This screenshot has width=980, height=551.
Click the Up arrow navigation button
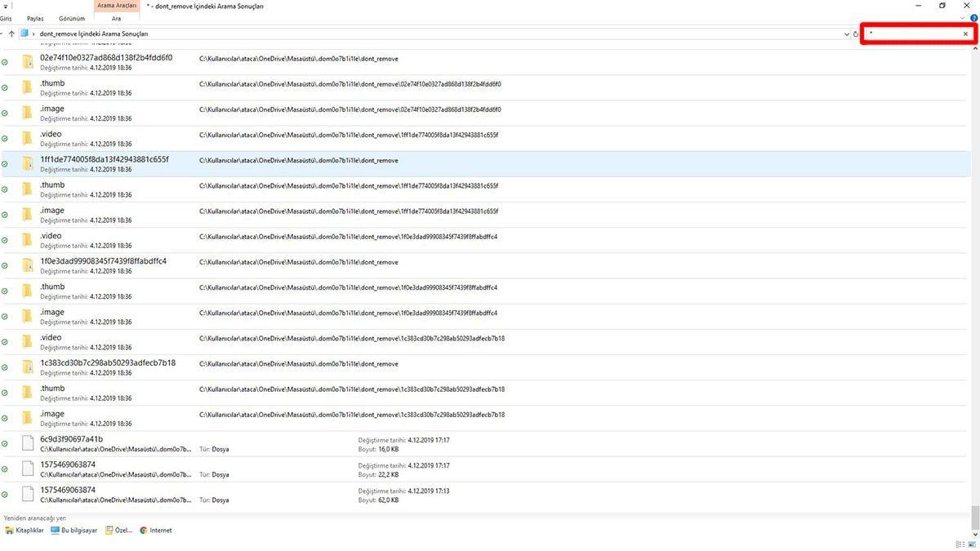11,33
